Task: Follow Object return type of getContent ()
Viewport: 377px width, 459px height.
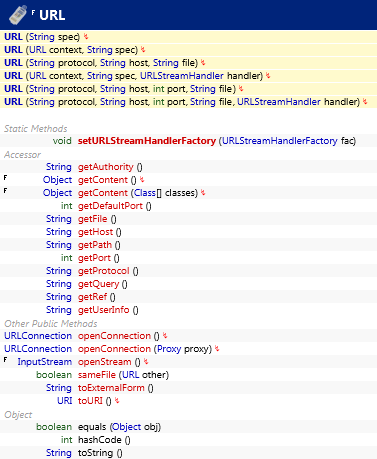Action: click(x=57, y=180)
